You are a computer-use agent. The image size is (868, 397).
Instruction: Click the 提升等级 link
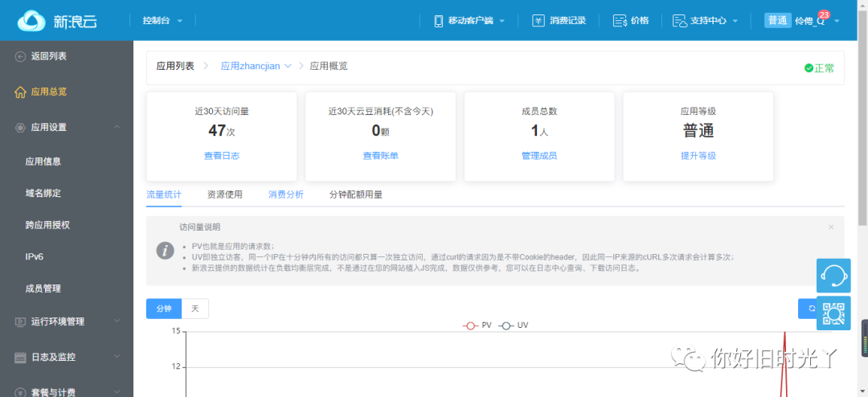click(x=698, y=156)
